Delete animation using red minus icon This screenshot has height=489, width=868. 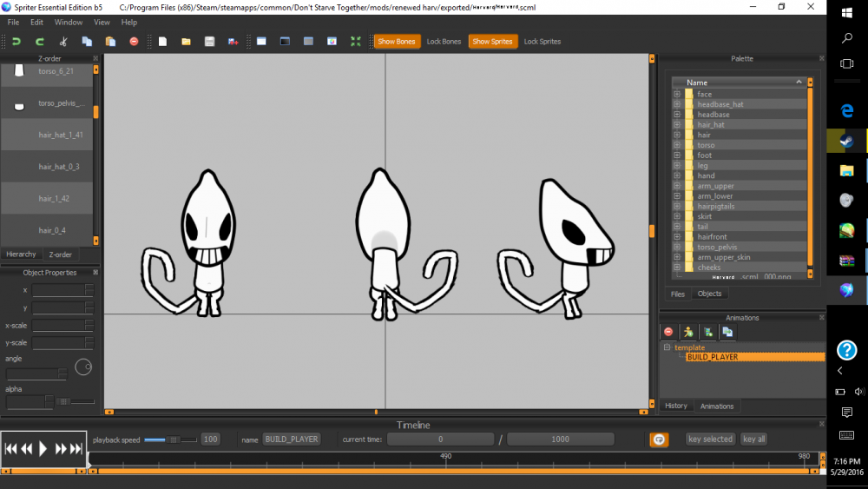point(668,332)
